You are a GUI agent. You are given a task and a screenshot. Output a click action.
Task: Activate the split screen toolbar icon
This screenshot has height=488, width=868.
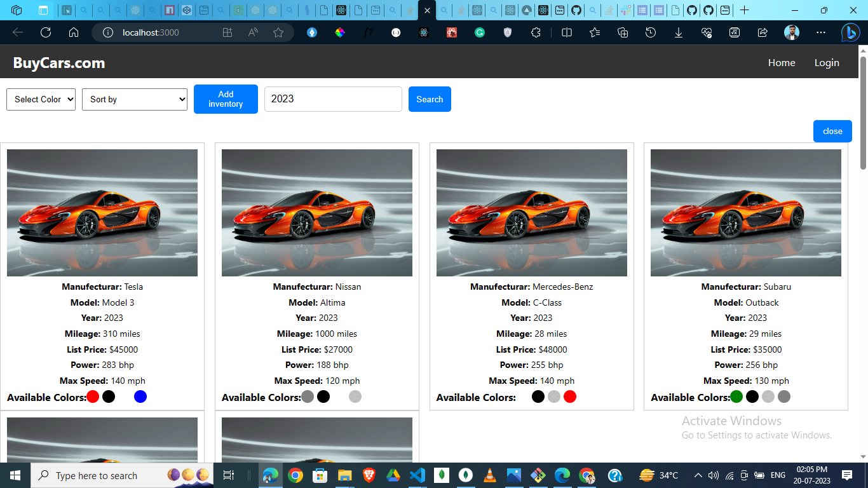[566, 32]
